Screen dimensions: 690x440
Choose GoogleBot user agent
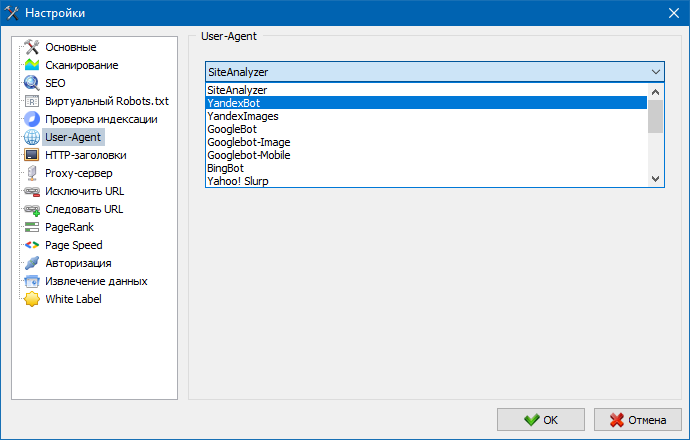(426, 129)
